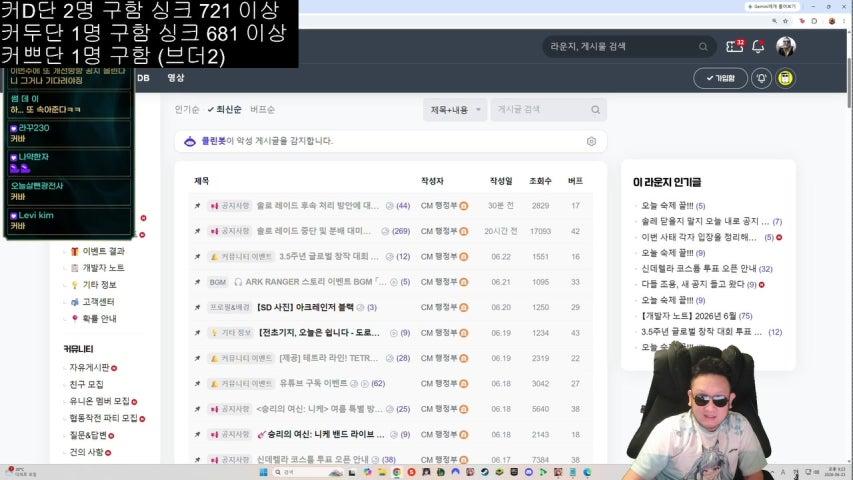The image size is (853, 480).
Task: Click the (269) comment count
Action: click(401, 231)
